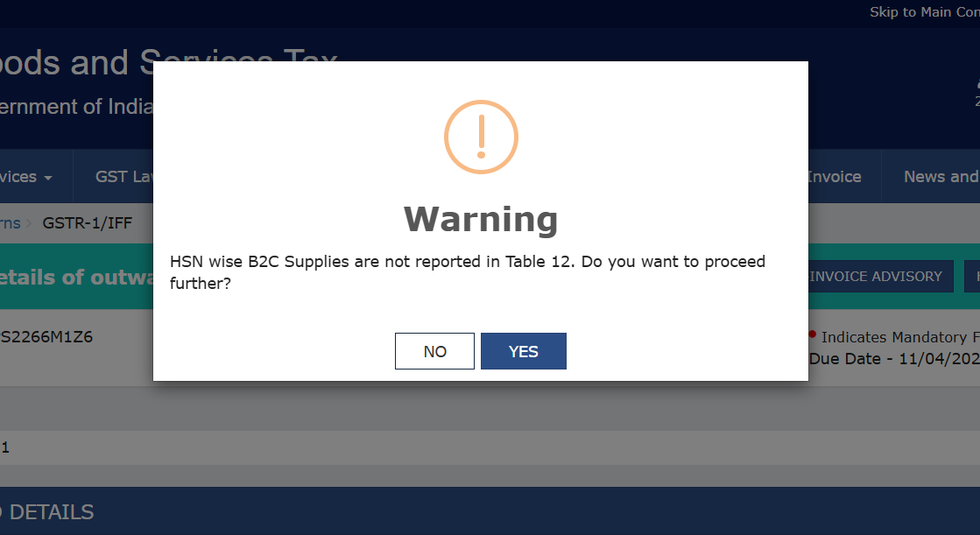Click the Details of outward supplies heading
The height and width of the screenshot is (535, 980).
(74, 278)
